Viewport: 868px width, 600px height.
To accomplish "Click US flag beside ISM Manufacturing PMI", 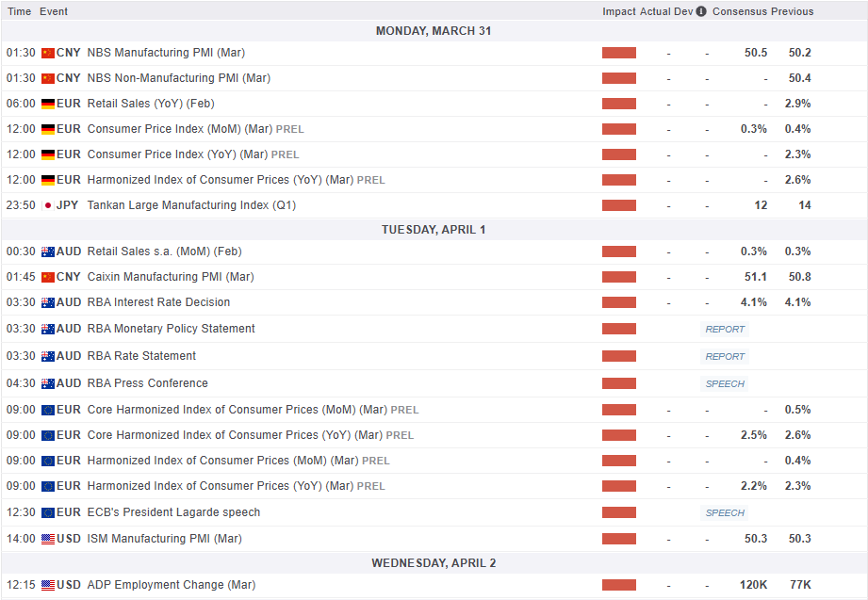I will click(48, 539).
